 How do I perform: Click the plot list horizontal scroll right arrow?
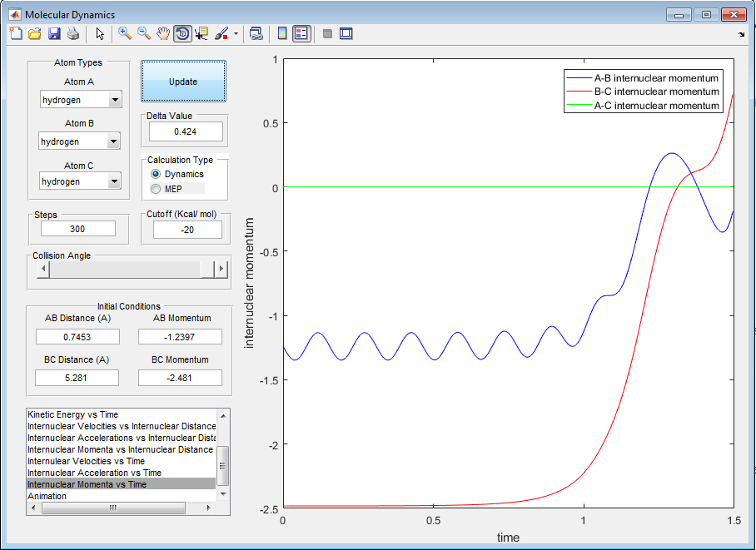tap(208, 508)
